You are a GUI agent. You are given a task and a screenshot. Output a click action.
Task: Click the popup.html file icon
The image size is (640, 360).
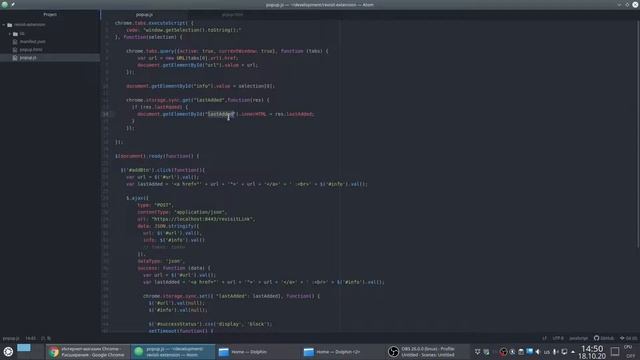pos(15,50)
